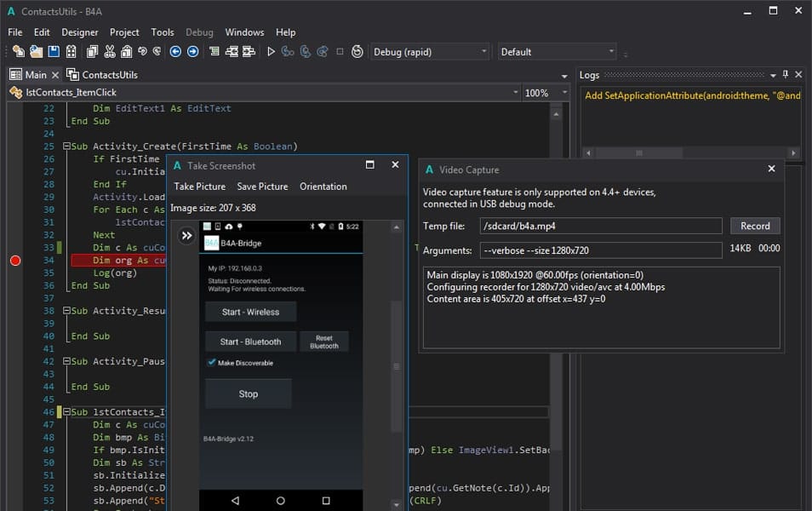
Task: Collapse the Activity_Create sub block
Action: 66,146
